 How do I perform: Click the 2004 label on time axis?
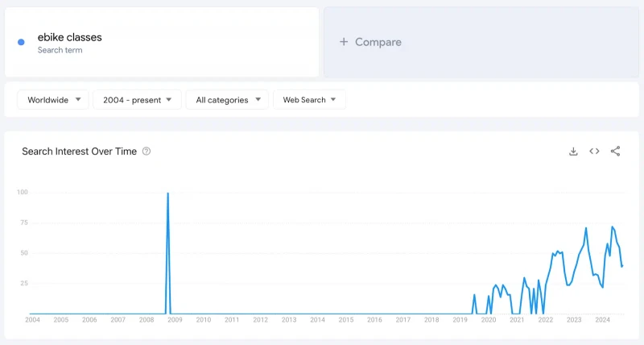click(x=32, y=320)
